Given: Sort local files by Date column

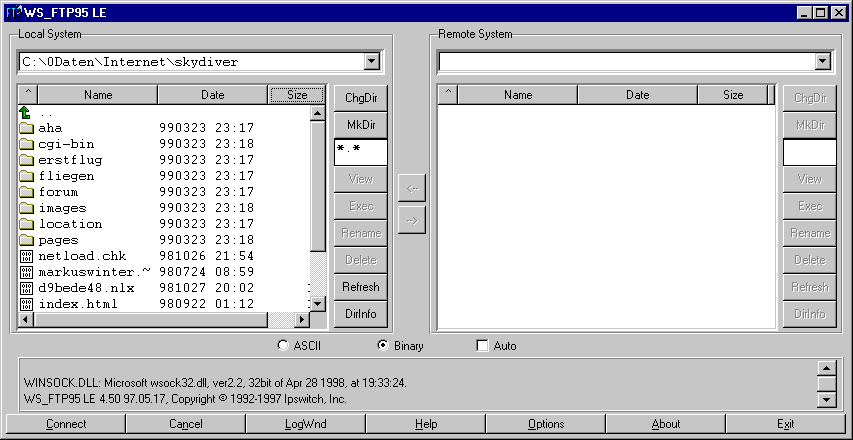Looking at the screenshot, I should click(212, 95).
